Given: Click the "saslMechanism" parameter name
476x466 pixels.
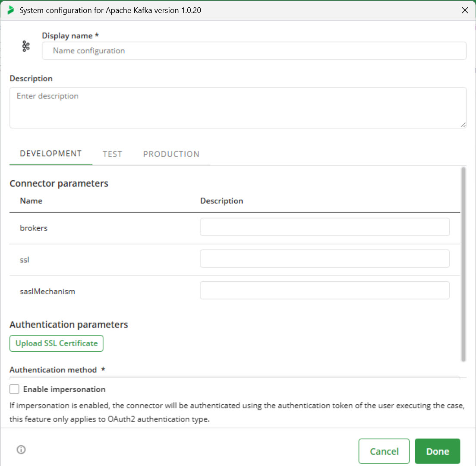Looking at the screenshot, I should (x=47, y=291).
